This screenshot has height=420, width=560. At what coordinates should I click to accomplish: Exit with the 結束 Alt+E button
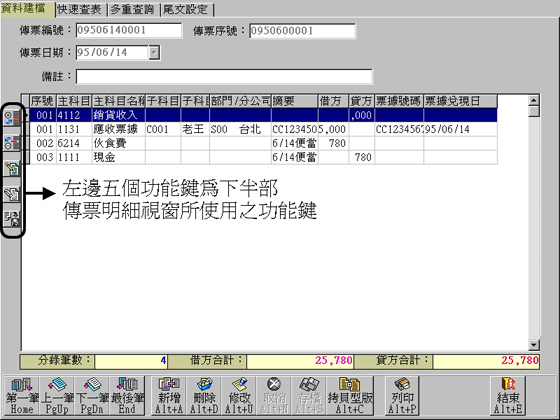click(508, 395)
